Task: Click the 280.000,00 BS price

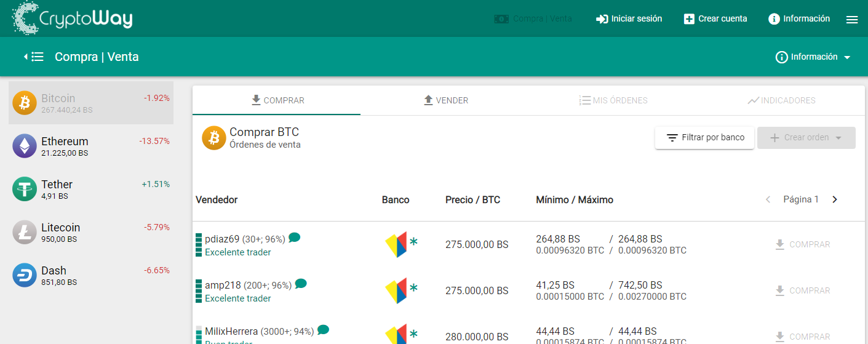Action: coord(477,337)
